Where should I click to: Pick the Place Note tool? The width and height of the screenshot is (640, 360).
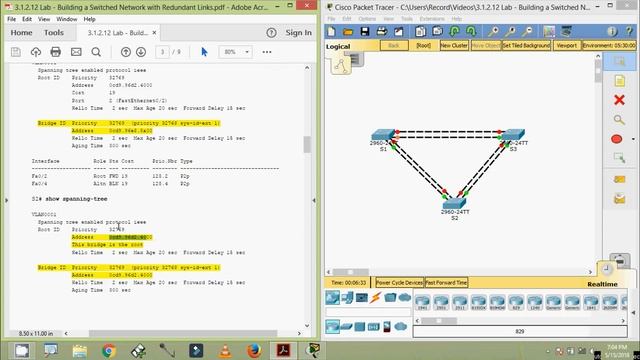(x=619, y=81)
